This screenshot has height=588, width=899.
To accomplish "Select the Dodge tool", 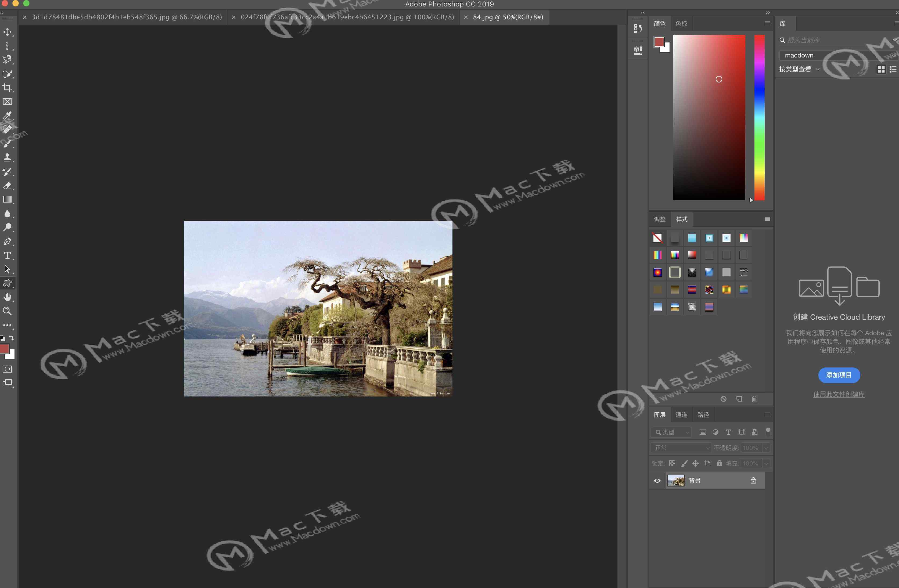I will click(x=7, y=227).
